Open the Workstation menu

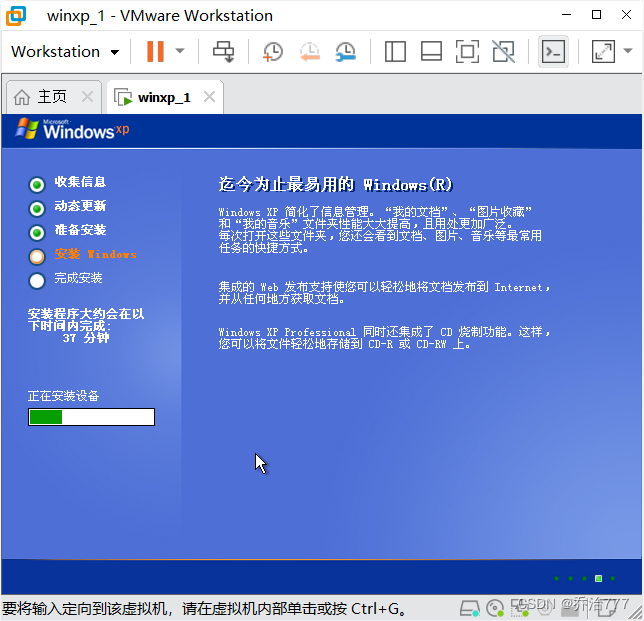65,52
